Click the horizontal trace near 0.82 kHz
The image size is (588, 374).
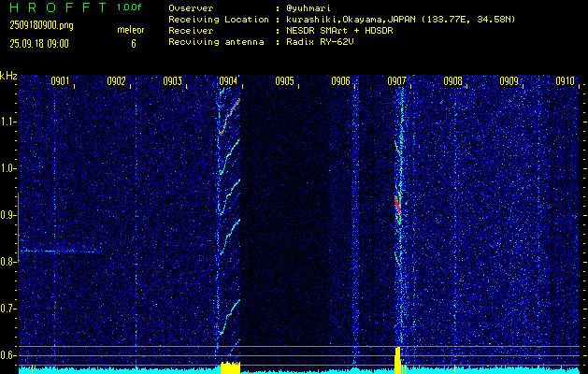[x=60, y=252]
